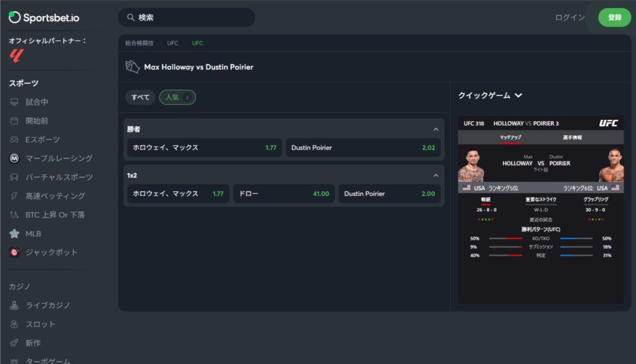Viewport: 636px width, 364px height.
Task: Click the 新作 rocket icon
Action: pyautogui.click(x=14, y=343)
